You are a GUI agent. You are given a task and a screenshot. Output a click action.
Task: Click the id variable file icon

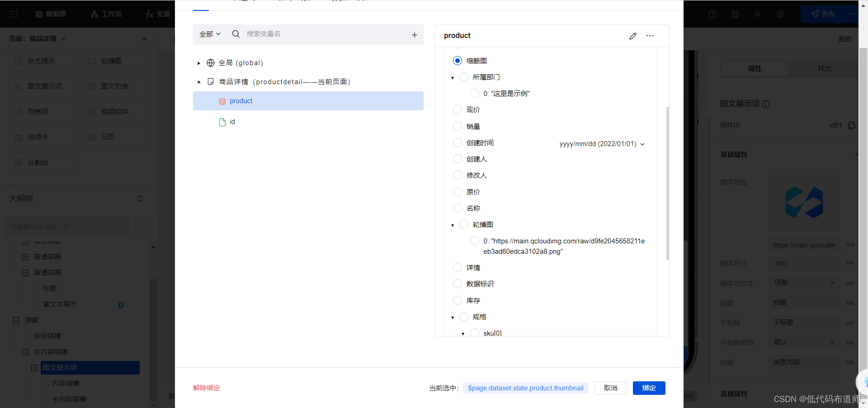coord(222,122)
